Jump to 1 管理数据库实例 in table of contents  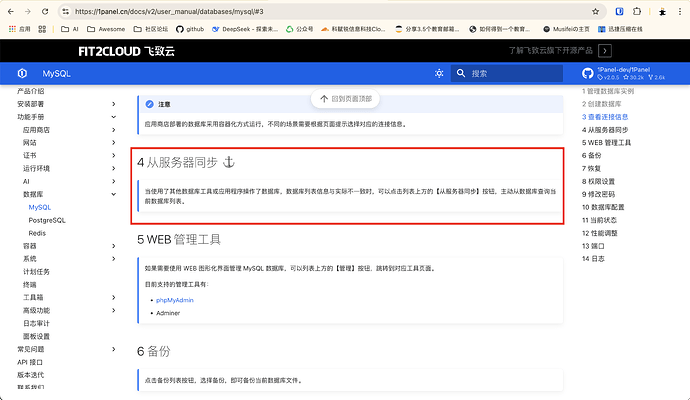[x=608, y=91]
